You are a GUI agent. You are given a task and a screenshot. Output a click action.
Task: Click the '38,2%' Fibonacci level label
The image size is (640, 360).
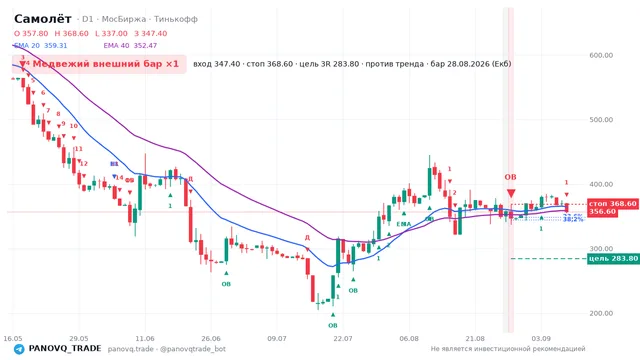pos(573,220)
